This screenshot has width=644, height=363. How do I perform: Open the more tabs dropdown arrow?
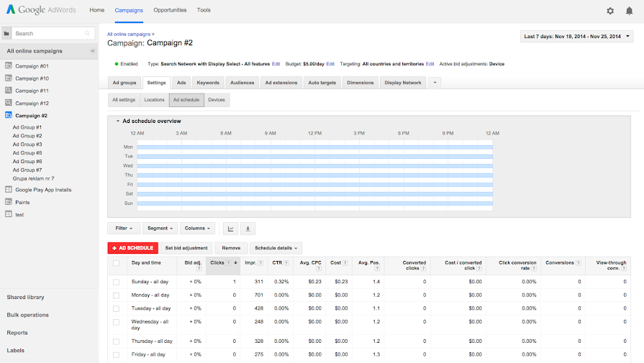point(435,83)
